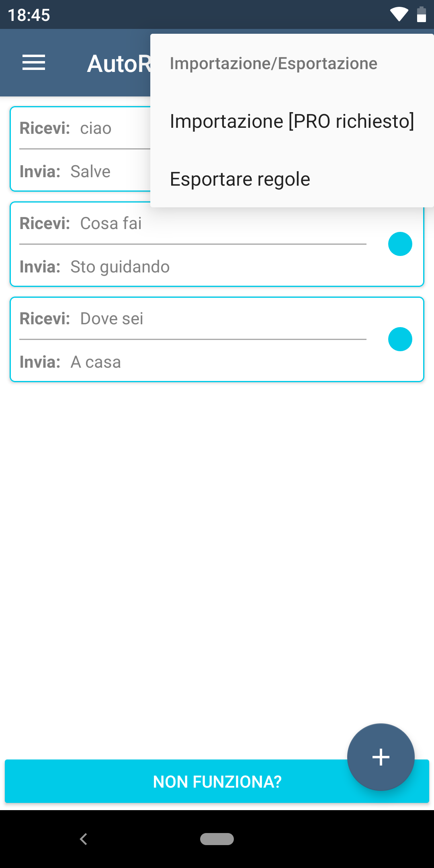Image resolution: width=434 pixels, height=868 pixels.
Task: Click the Importazione/Esportazione menu header
Action: click(x=273, y=63)
